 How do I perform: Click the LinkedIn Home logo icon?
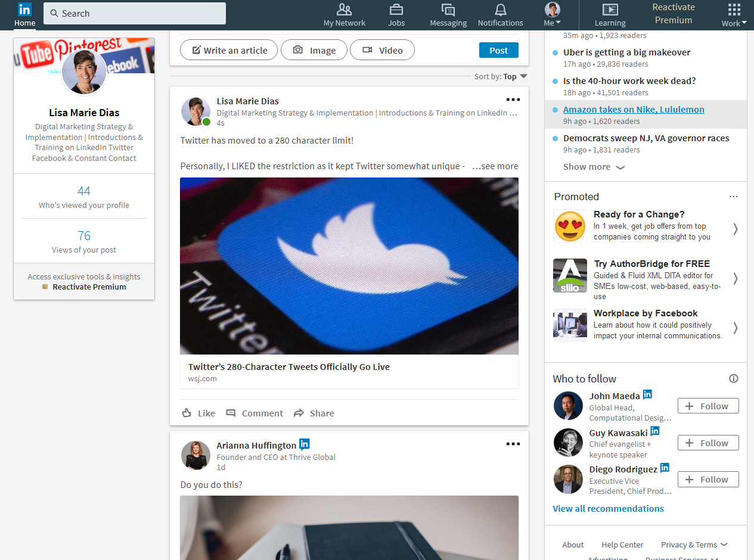coord(24,10)
